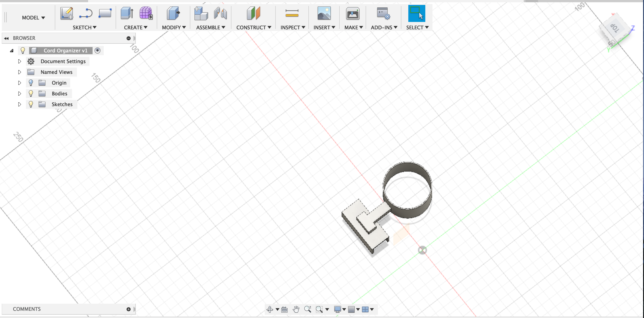Click the Create Sketch icon
The height and width of the screenshot is (318, 644).
click(x=67, y=13)
